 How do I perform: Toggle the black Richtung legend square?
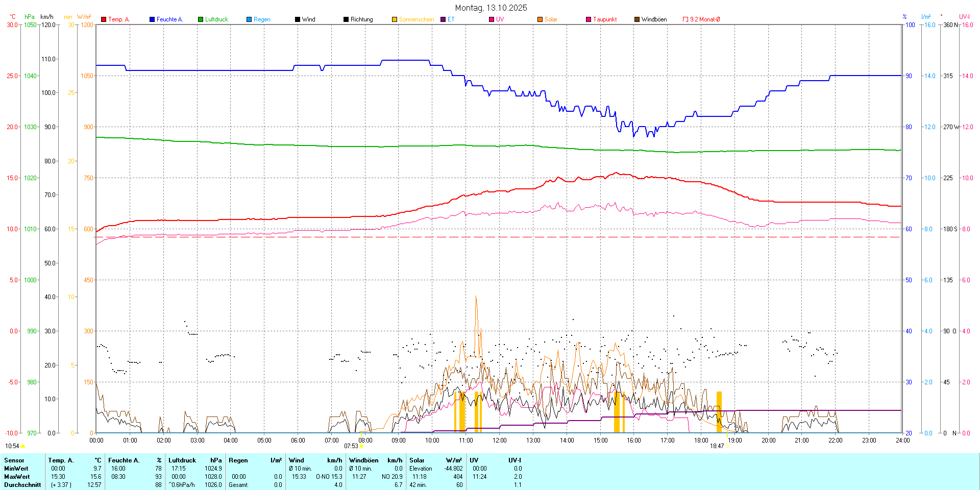(346, 19)
